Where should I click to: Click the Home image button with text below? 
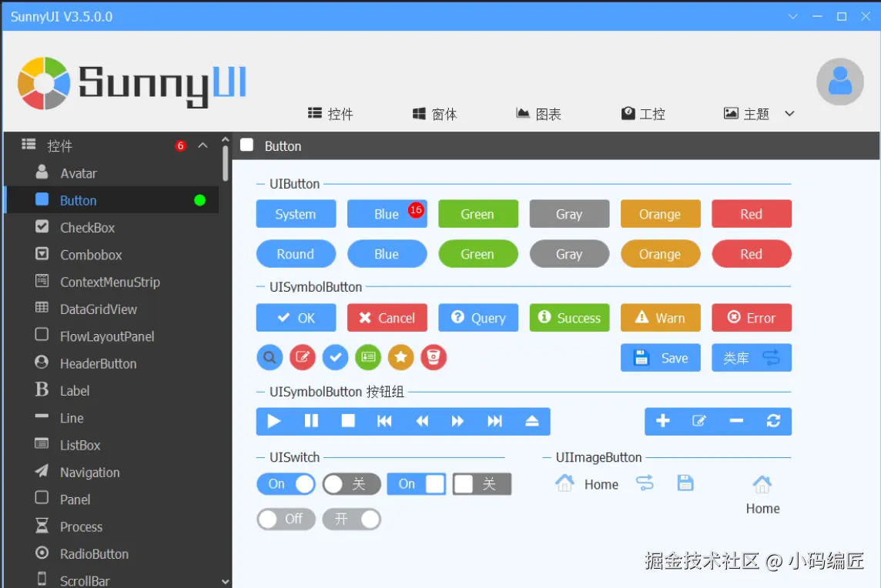pos(762,496)
